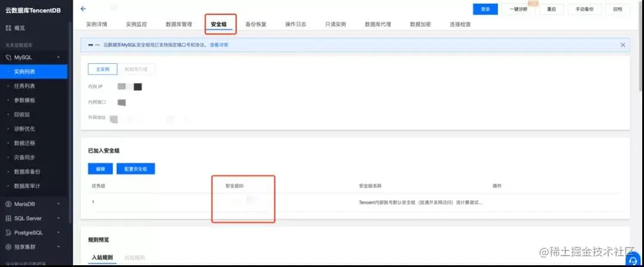Switch to the 实例监控 tab
The image size is (644, 267).
click(137, 24)
